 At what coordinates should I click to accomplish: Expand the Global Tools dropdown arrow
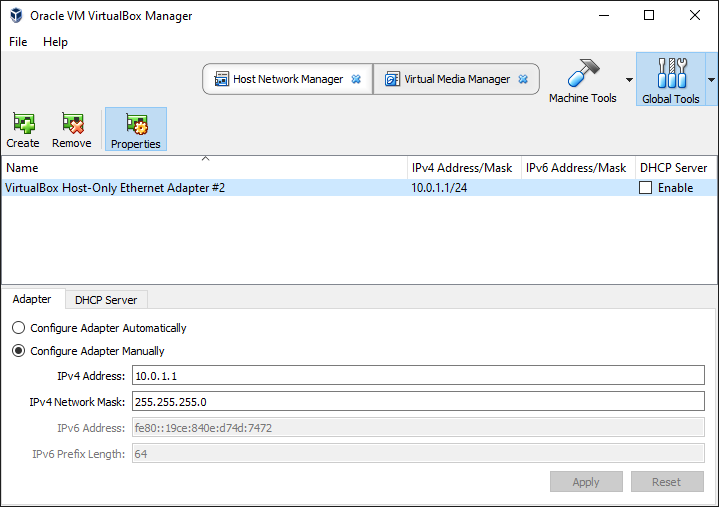[x=711, y=80]
